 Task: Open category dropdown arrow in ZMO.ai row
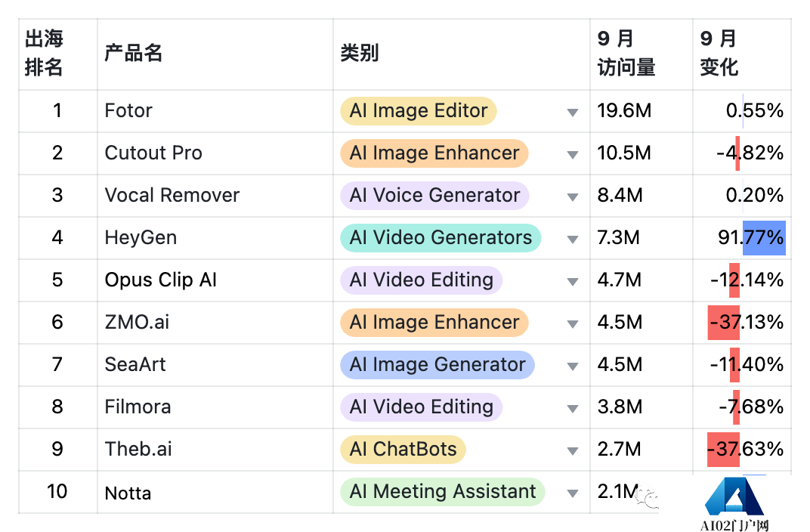tap(572, 324)
